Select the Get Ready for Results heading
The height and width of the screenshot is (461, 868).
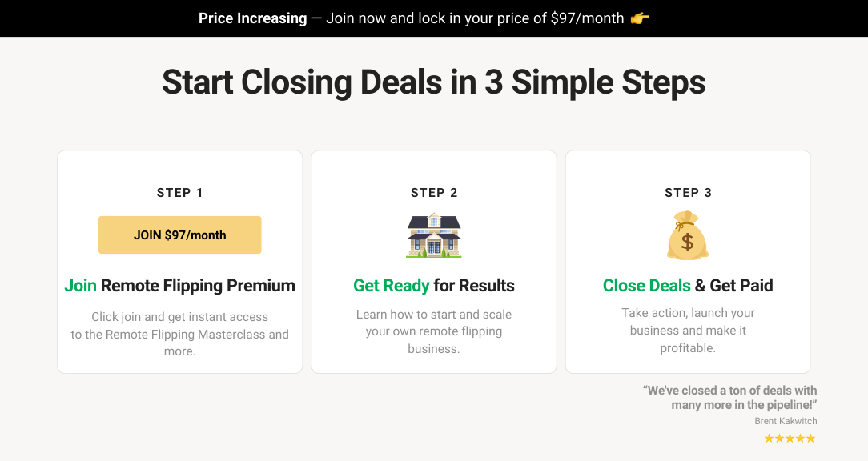click(x=433, y=286)
